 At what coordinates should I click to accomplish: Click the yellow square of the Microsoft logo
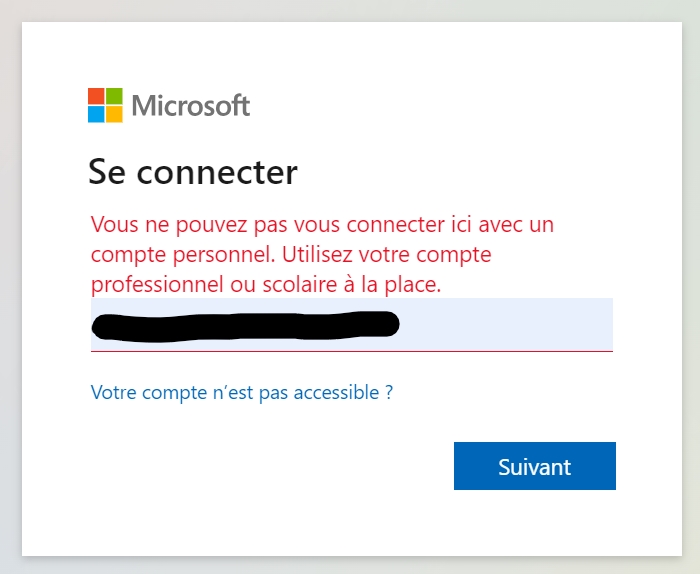[x=114, y=114]
